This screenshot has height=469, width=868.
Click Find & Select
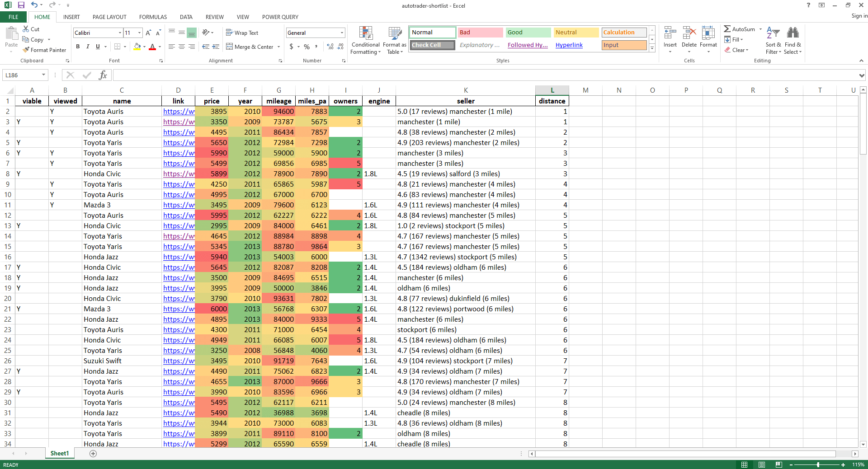(x=793, y=40)
